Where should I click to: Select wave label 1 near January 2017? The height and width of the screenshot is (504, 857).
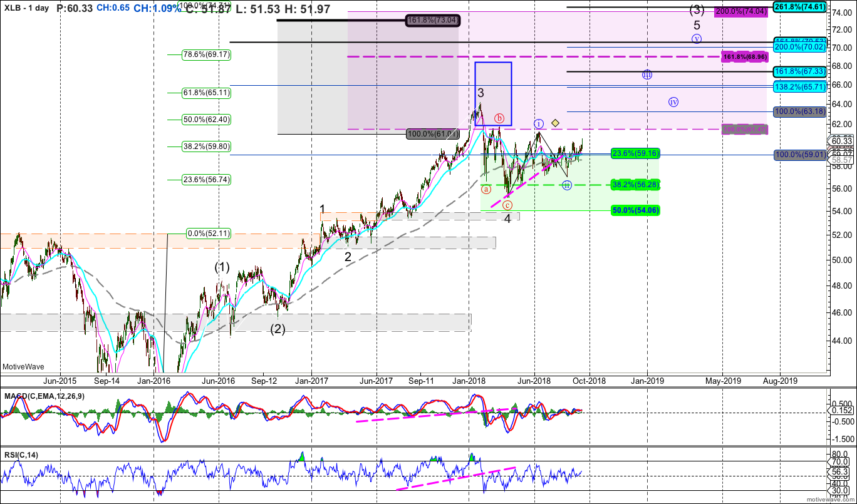[322, 209]
